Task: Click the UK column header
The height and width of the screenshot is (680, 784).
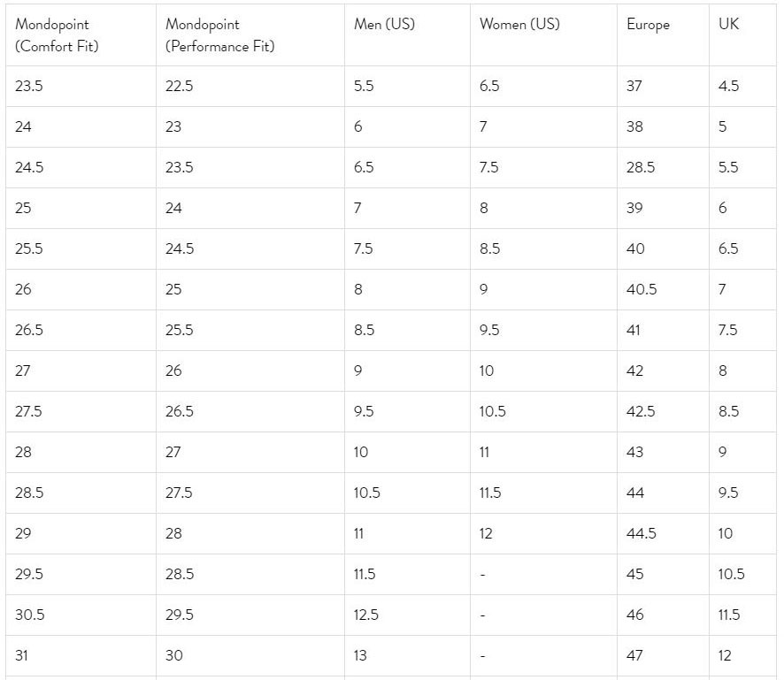Action: pyautogui.click(x=742, y=35)
